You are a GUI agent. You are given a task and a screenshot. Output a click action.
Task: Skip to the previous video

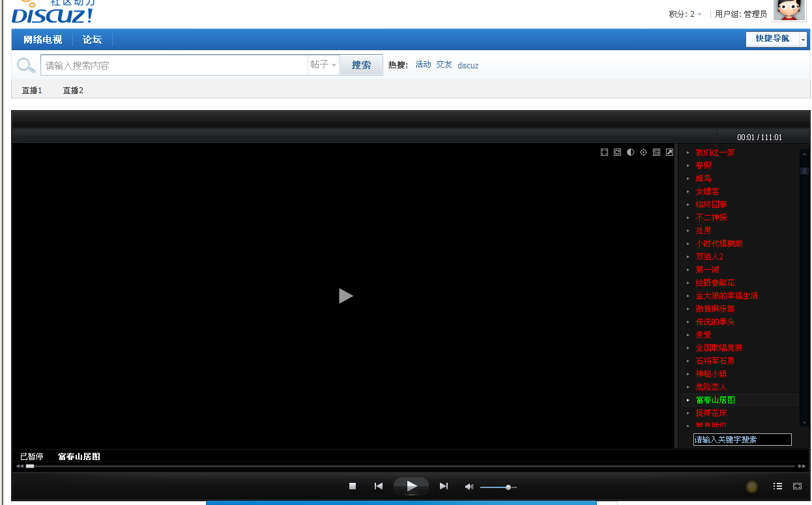[378, 486]
